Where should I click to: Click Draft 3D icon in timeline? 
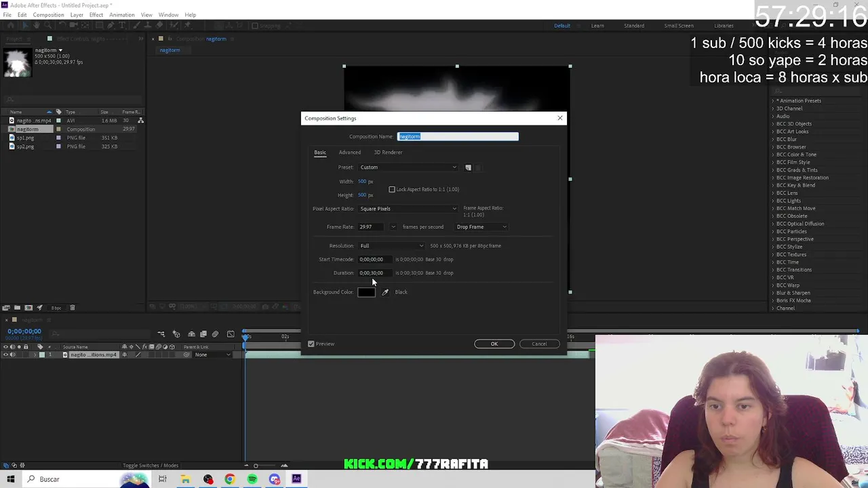[177, 334]
